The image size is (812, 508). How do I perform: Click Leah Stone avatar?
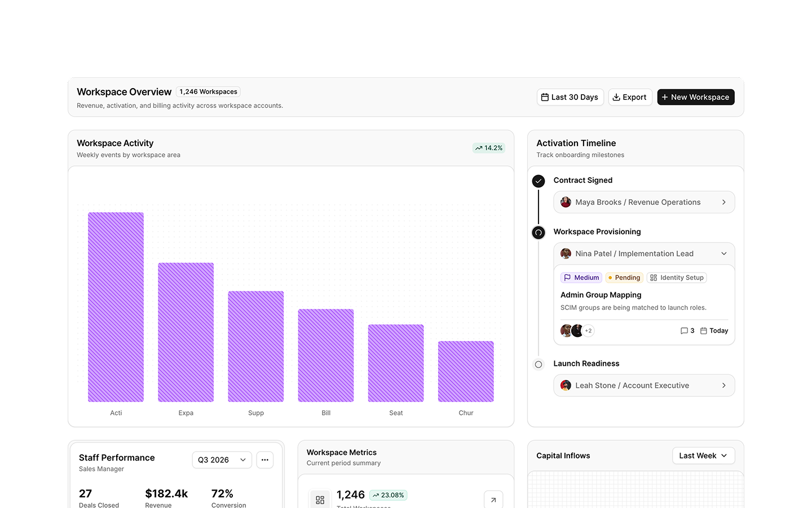566,386
